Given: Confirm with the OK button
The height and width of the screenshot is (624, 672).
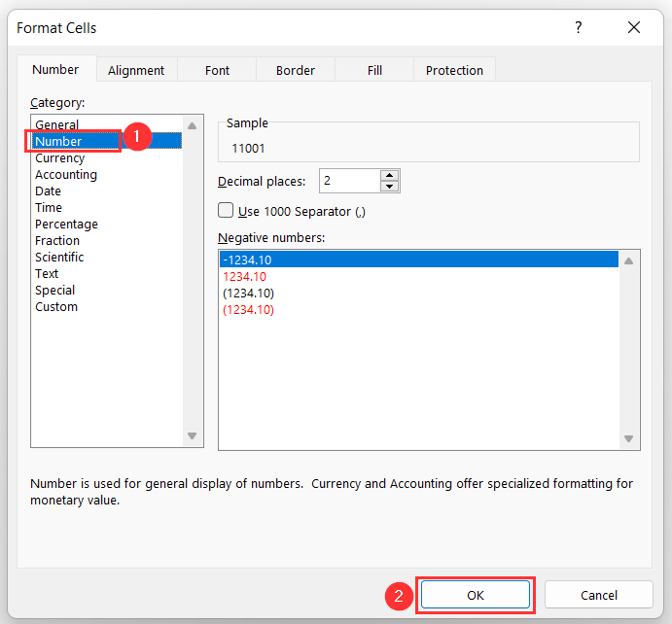Looking at the screenshot, I should (476, 595).
